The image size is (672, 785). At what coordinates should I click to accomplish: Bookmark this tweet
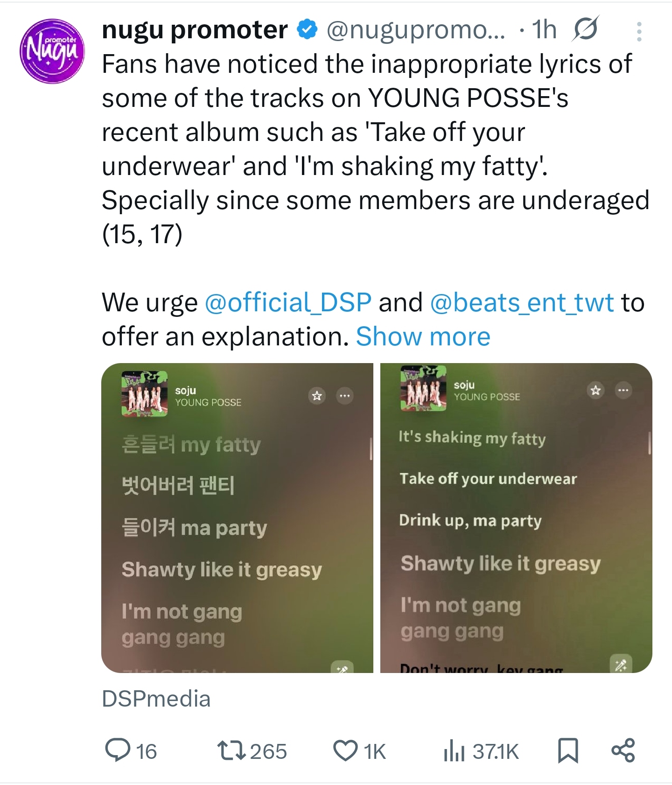[568, 750]
